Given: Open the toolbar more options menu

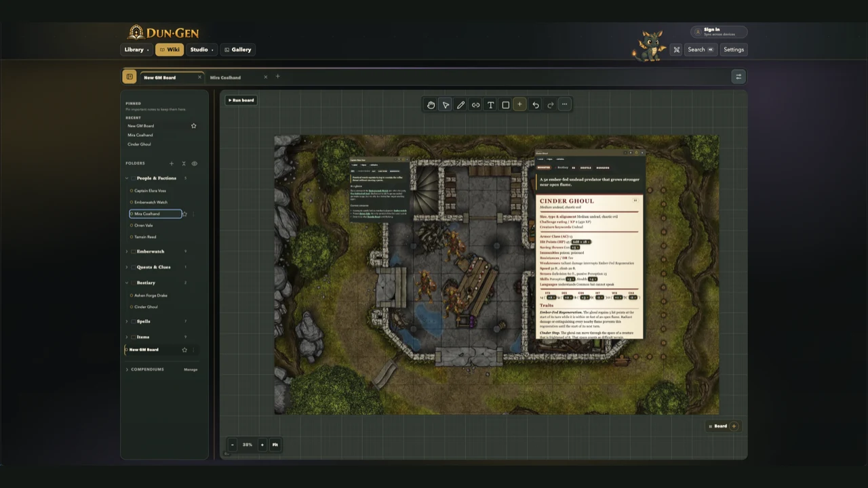Looking at the screenshot, I should (564, 104).
